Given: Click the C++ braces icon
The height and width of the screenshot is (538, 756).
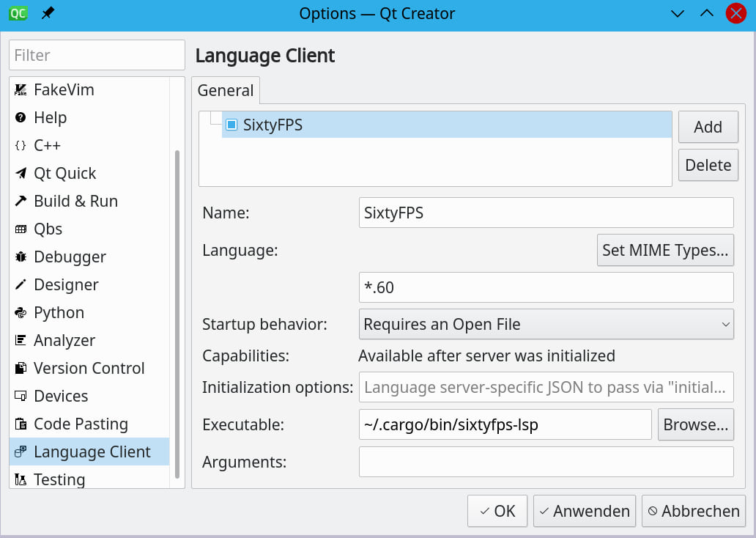Looking at the screenshot, I should pyautogui.click(x=21, y=145).
